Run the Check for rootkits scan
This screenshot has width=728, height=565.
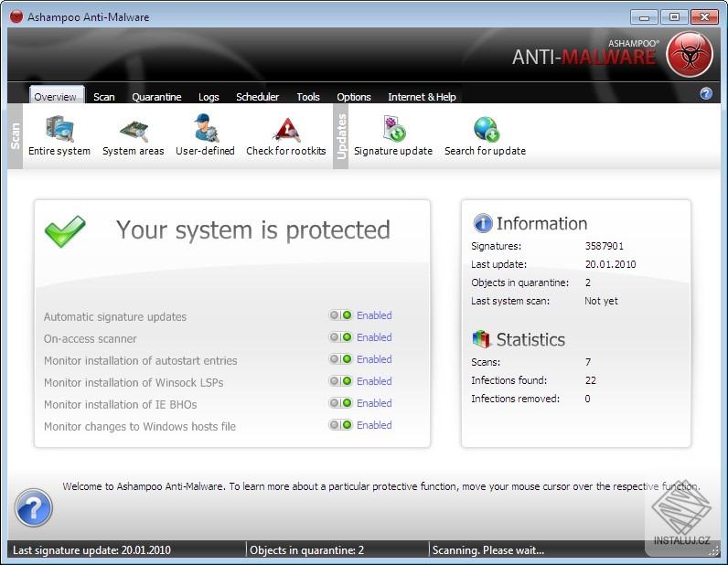286,135
